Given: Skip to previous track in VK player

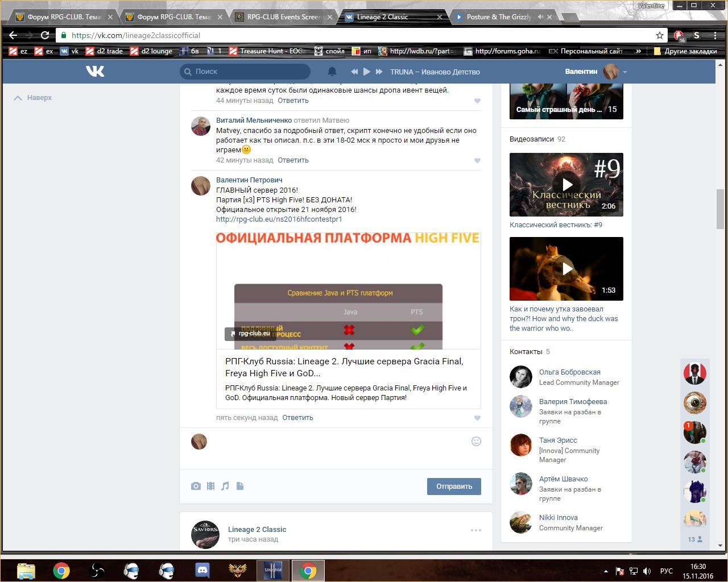Looking at the screenshot, I should point(354,72).
